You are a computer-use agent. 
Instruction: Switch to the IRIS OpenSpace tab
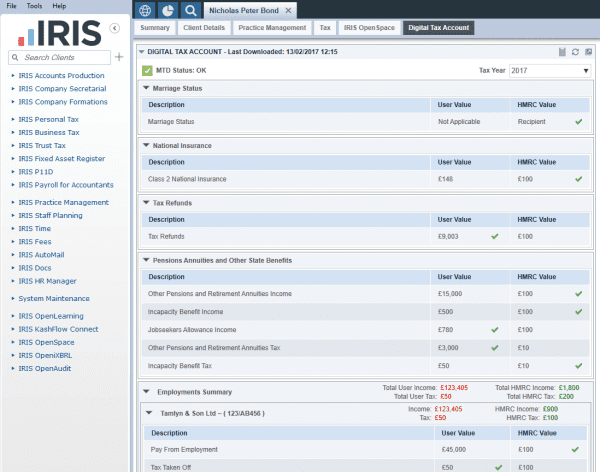(x=369, y=28)
